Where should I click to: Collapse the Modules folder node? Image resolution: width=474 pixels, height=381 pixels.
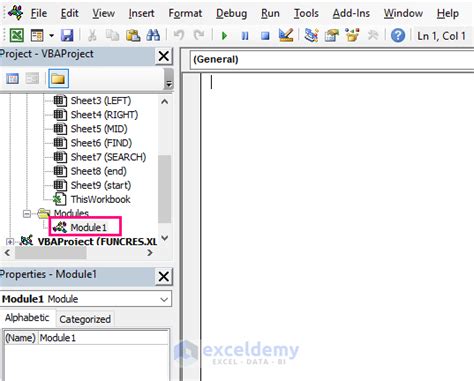(27, 214)
